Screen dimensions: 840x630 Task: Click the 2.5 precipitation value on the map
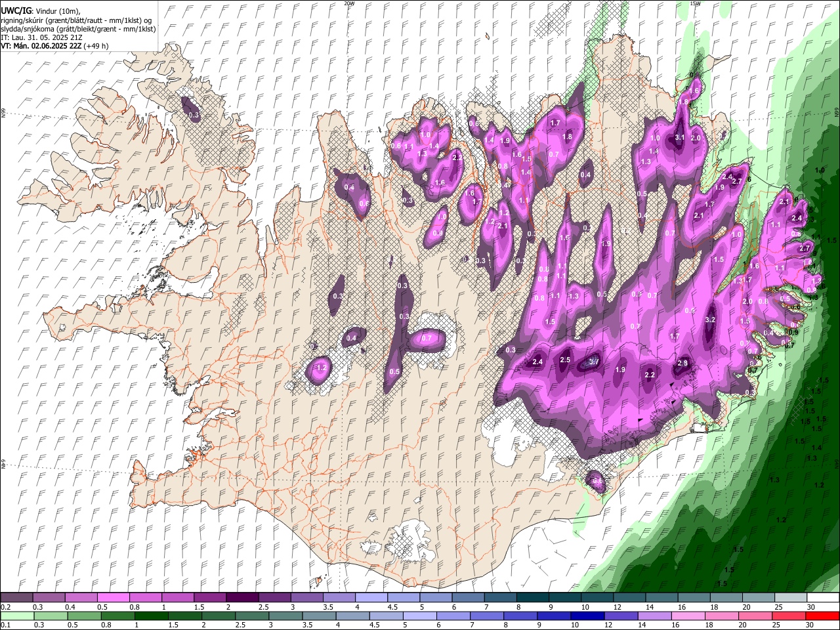[565, 360]
